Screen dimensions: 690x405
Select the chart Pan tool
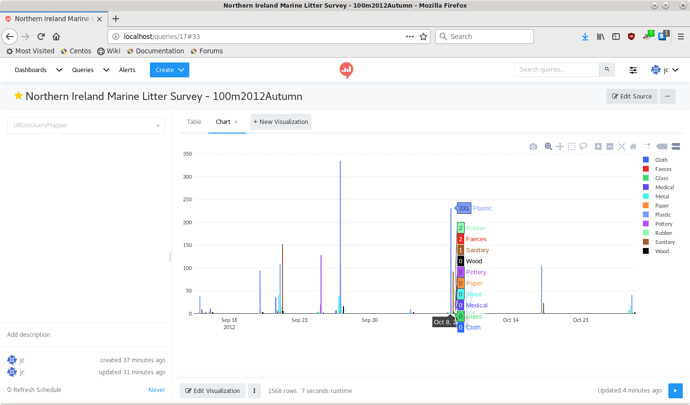tap(560, 147)
